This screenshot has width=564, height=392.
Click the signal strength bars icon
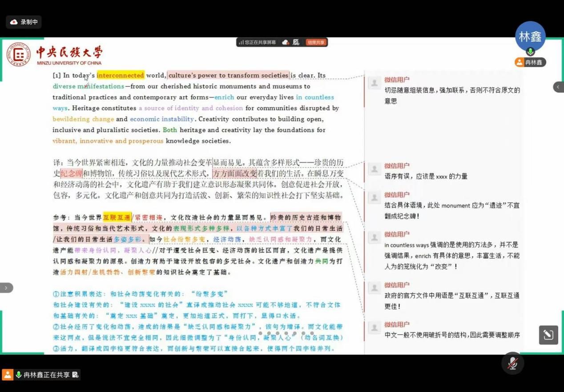[241, 42]
